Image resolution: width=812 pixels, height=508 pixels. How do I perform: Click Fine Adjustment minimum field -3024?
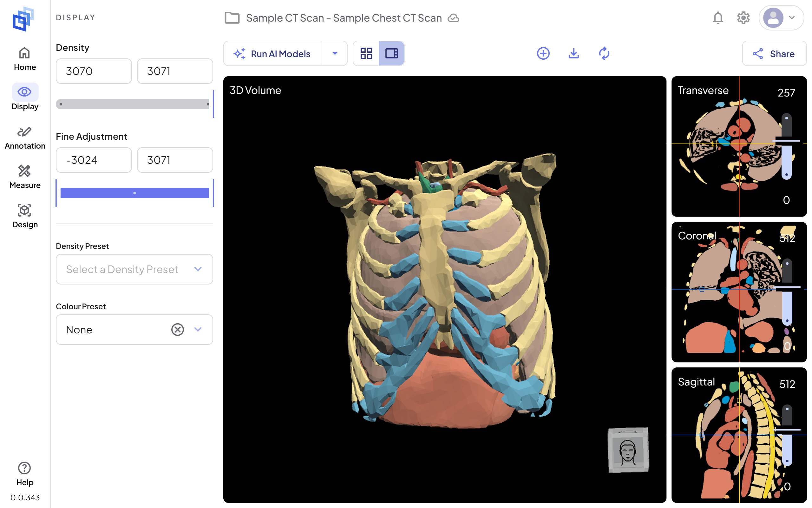click(x=94, y=160)
